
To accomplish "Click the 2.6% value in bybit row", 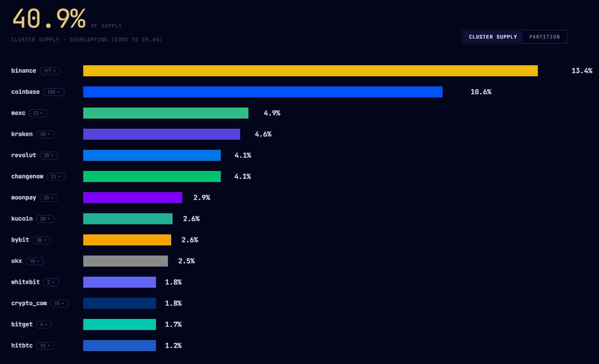I will (190, 240).
